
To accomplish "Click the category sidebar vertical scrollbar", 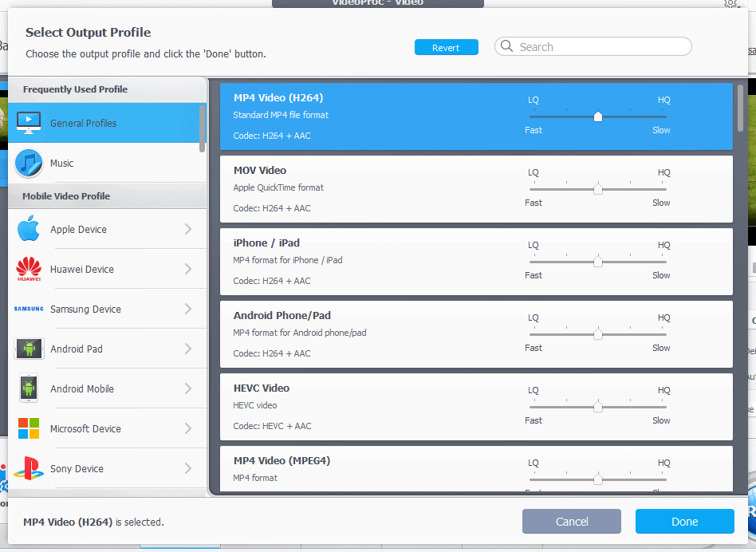I will (x=202, y=128).
